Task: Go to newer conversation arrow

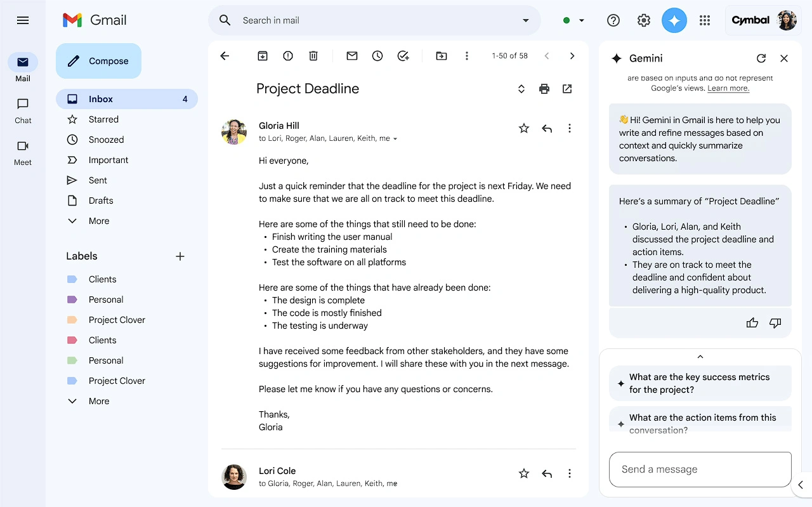Action: click(547, 56)
